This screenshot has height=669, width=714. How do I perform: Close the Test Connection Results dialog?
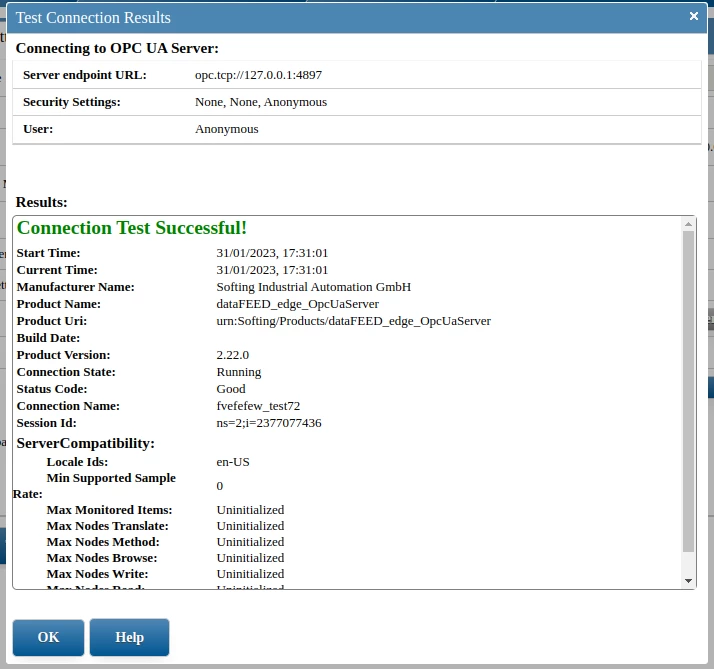point(694,16)
